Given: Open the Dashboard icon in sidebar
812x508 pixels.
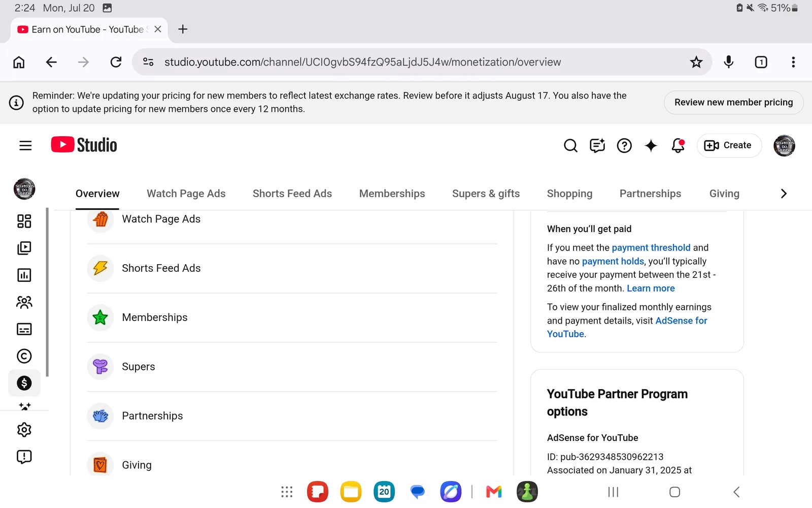Looking at the screenshot, I should click(24, 221).
